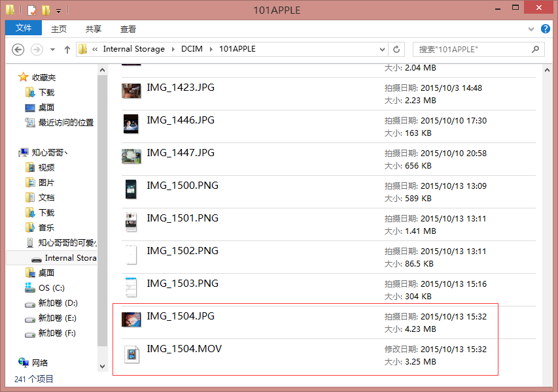Select the IMG_1504.MOV video file icon
The width and height of the screenshot is (558, 392).
point(131,354)
